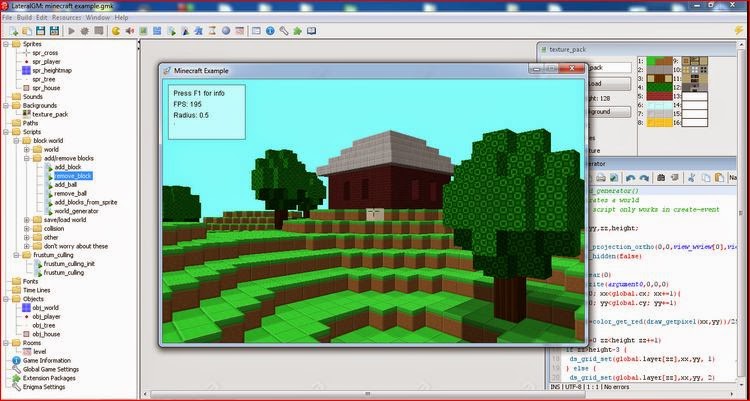This screenshot has width=750, height=401.
Task: Collapse the Objects folder
Action: click(x=6, y=299)
